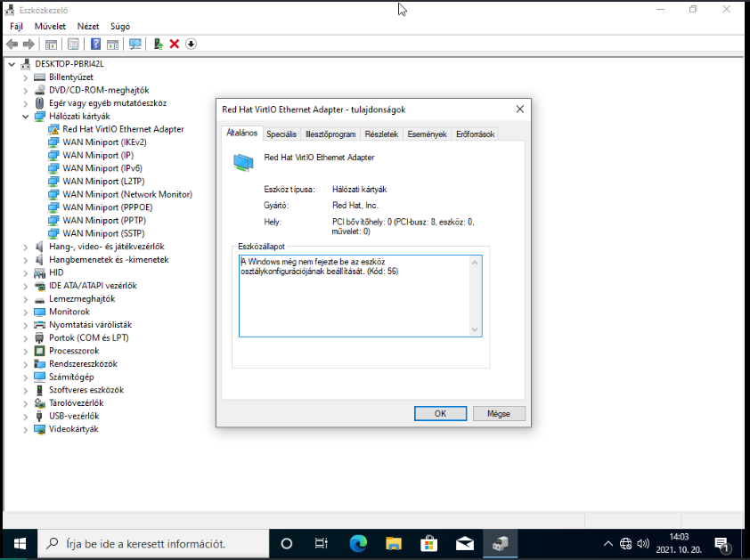Viewport: 750px width, 560px height.
Task: Open the Fájl menu
Action: (x=16, y=27)
